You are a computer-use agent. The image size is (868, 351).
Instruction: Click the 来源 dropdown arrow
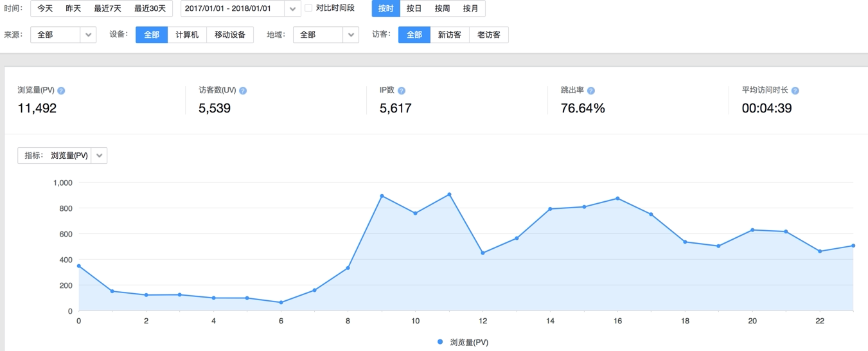click(89, 35)
